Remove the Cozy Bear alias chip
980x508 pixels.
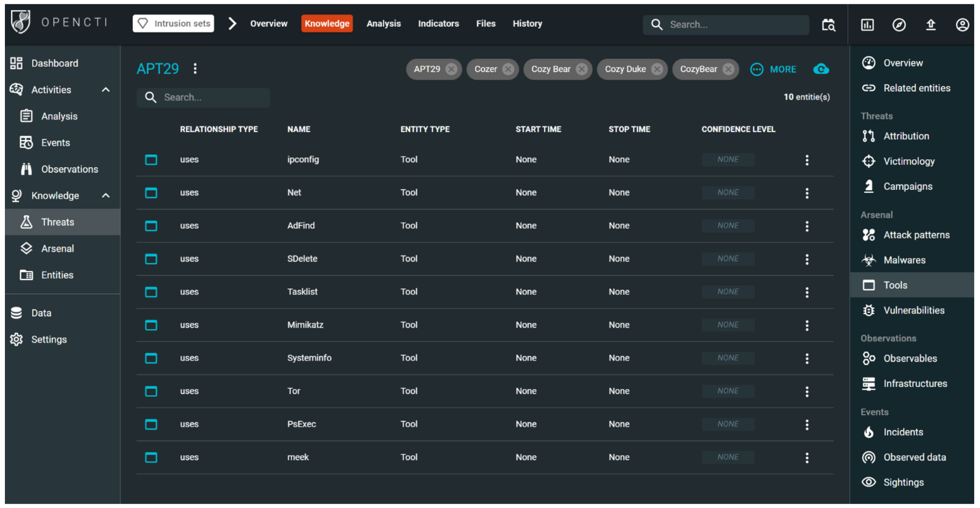tap(582, 69)
